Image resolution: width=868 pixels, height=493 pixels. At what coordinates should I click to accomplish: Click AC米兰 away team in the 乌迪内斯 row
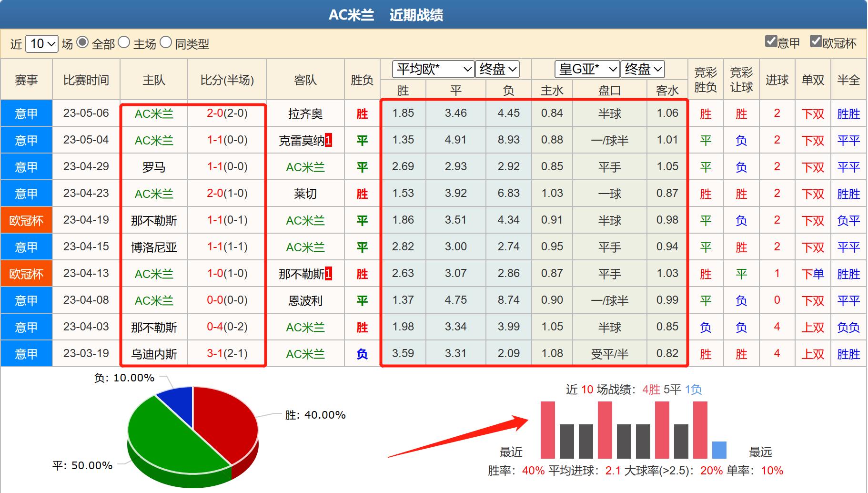coord(305,354)
